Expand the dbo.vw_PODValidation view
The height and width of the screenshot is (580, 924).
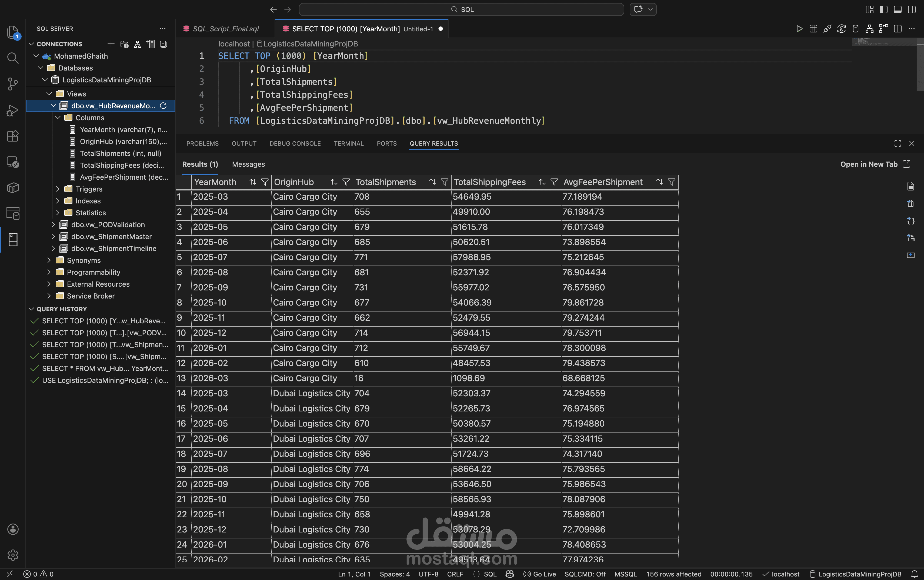(x=53, y=224)
